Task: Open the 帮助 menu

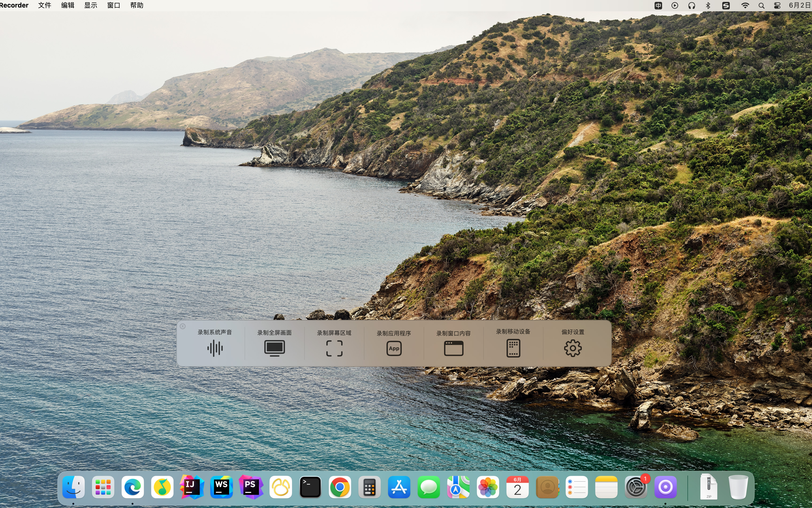Action: click(x=137, y=5)
